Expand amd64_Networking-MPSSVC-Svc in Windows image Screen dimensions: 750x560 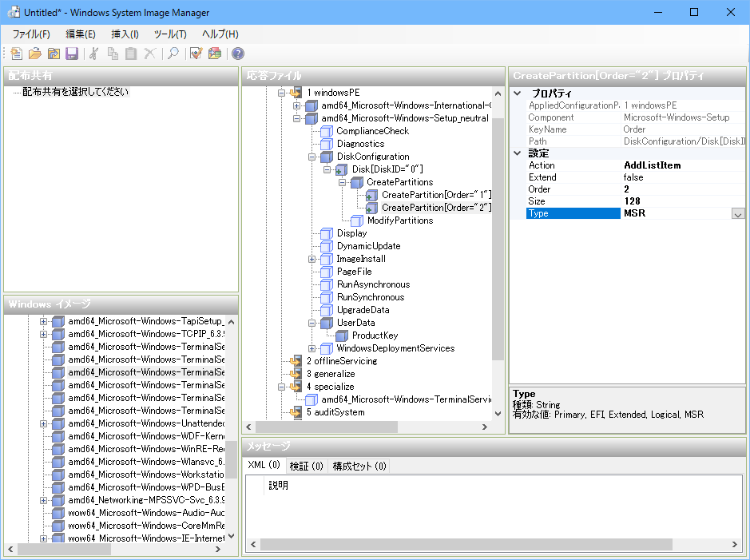43,500
